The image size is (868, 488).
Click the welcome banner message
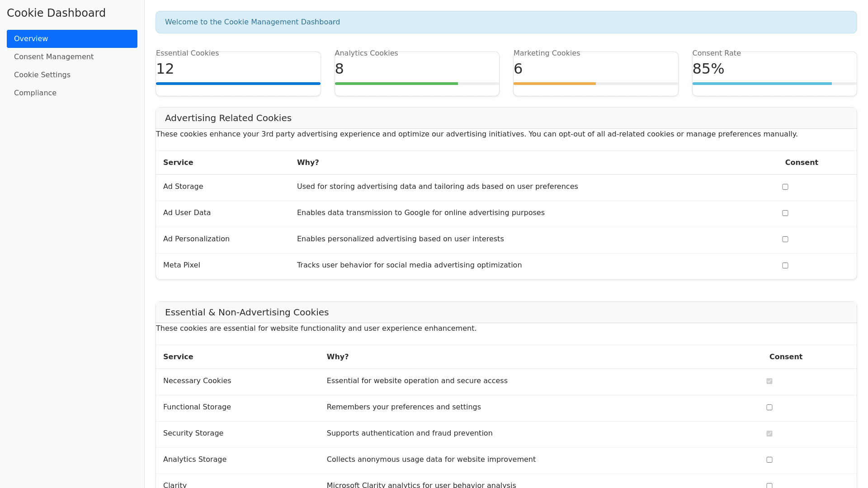252,22
